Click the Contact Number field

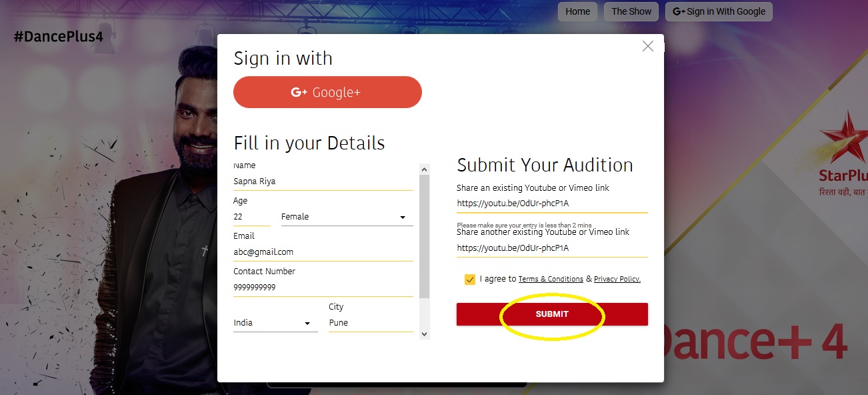(323, 288)
